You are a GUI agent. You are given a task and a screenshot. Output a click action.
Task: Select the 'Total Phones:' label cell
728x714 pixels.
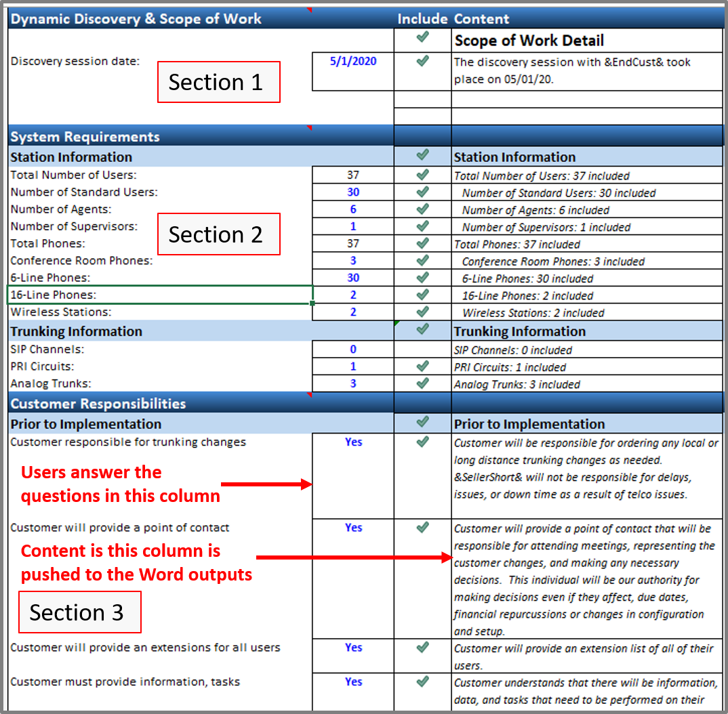(x=160, y=244)
